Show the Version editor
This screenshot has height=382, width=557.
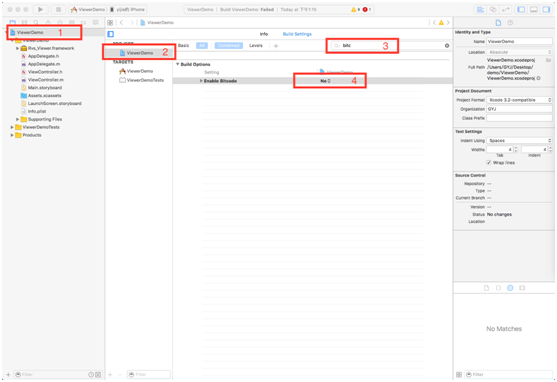tap(505, 10)
